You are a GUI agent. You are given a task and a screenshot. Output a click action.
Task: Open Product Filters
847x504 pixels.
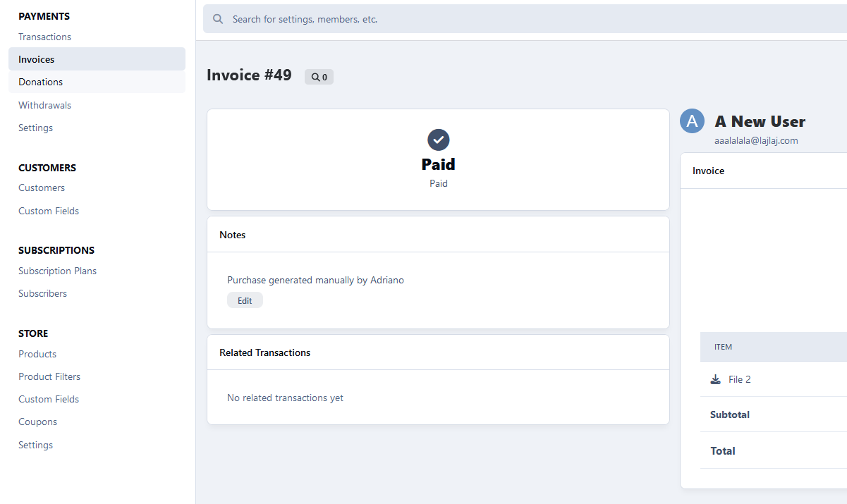49,376
